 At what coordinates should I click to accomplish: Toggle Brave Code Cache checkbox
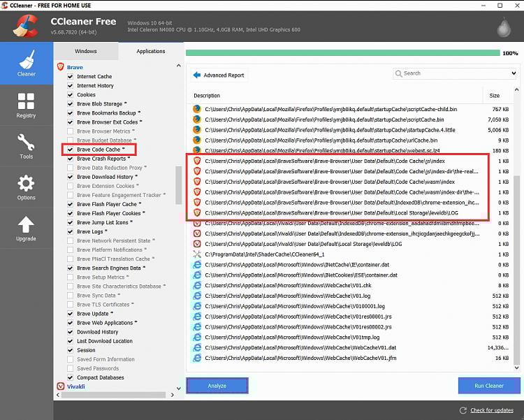pos(70,150)
